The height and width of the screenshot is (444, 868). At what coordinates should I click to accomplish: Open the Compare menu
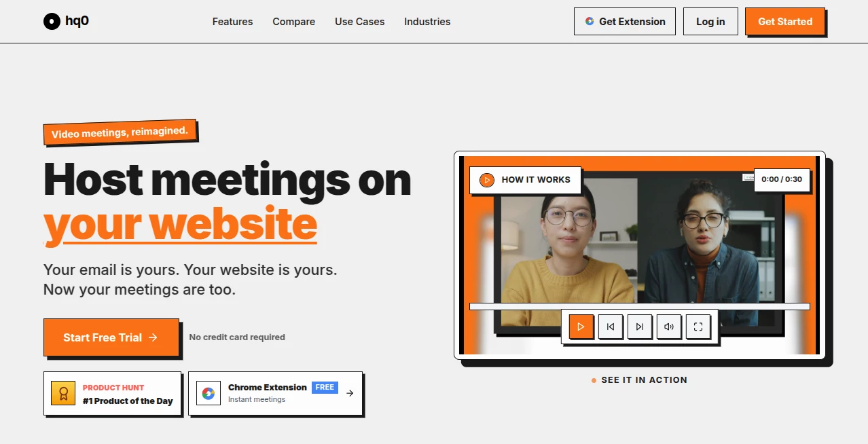pyautogui.click(x=293, y=22)
